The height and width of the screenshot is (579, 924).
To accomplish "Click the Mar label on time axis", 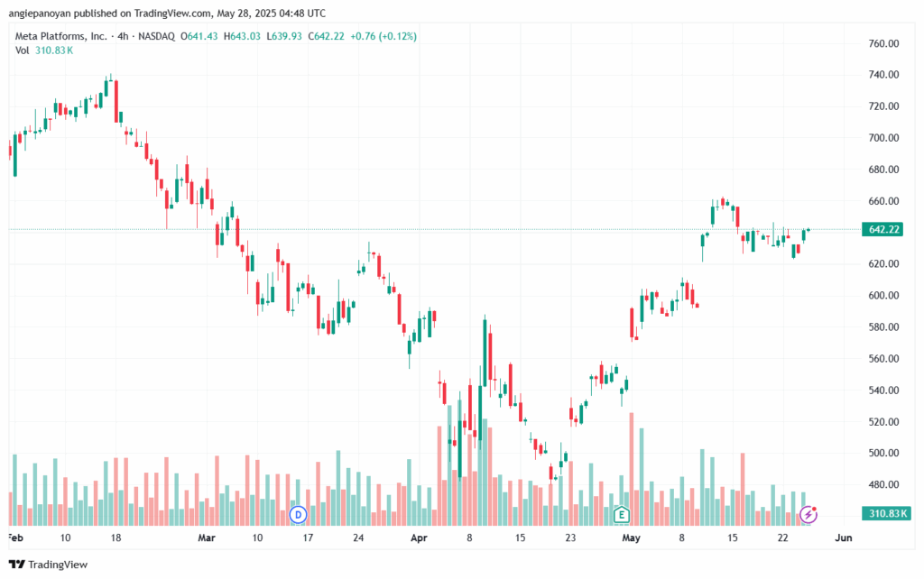I will click(207, 538).
